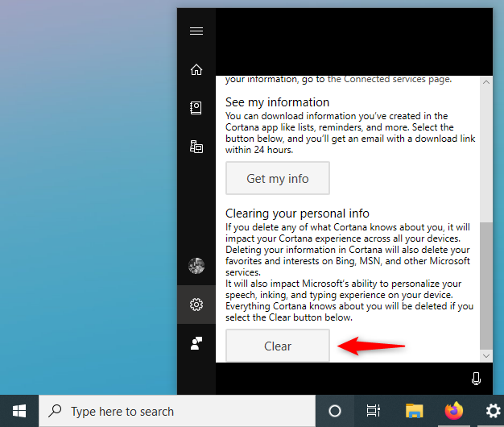Screen dimensions: 504x427
Task: Launch Firefox from the taskbar
Action: tap(453, 411)
